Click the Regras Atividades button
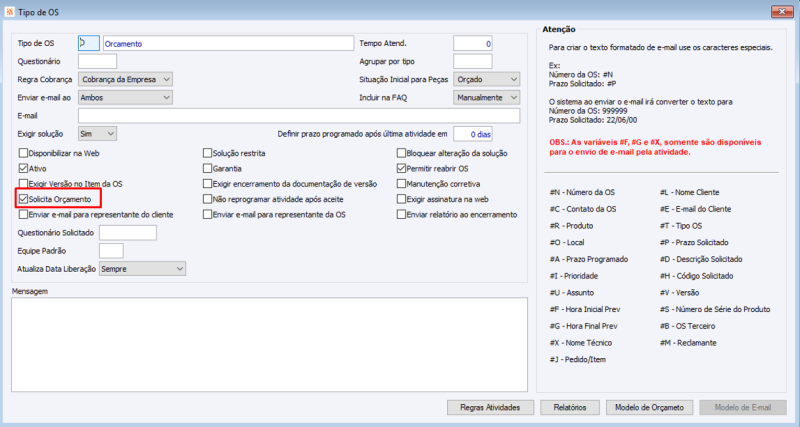The image size is (800, 427). tap(490, 408)
